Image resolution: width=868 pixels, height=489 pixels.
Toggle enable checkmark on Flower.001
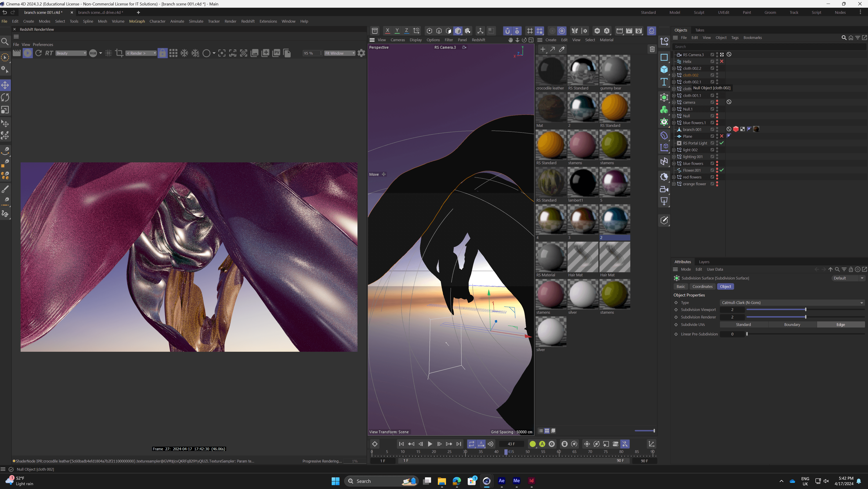pos(722,170)
